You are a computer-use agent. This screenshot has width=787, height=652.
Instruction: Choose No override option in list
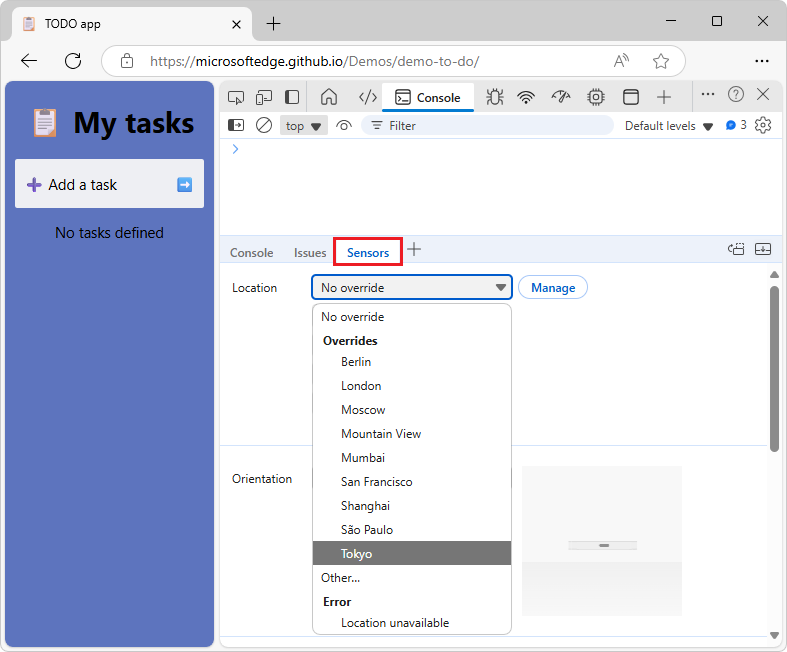pos(412,317)
